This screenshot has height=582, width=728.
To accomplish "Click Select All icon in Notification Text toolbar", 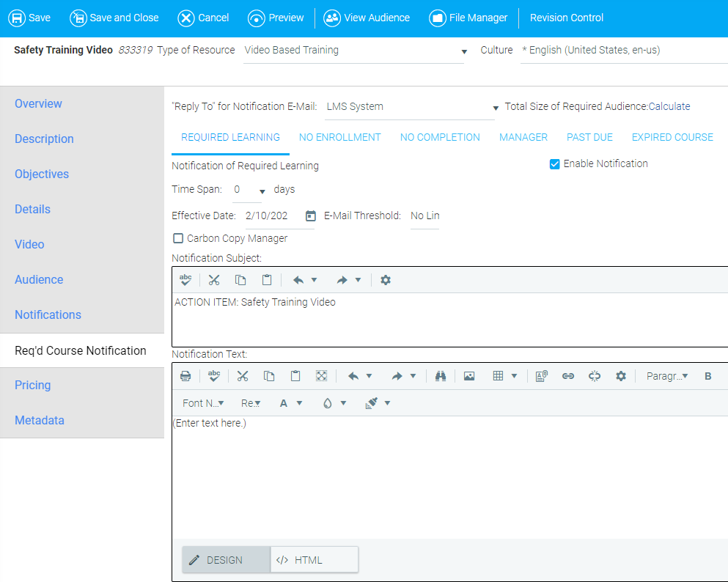I will point(321,376).
